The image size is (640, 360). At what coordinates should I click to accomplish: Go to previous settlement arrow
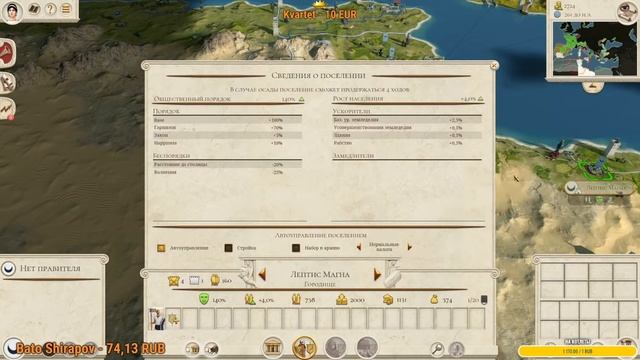(x=262, y=274)
